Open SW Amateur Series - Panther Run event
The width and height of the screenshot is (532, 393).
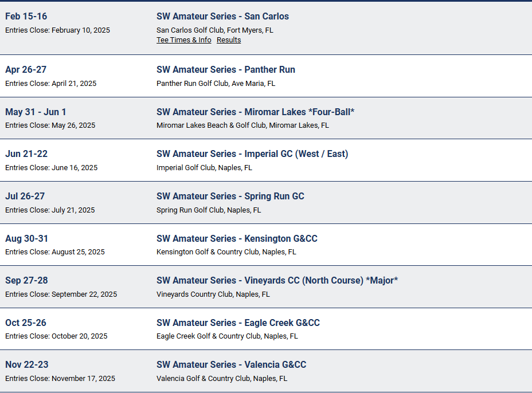coord(225,69)
